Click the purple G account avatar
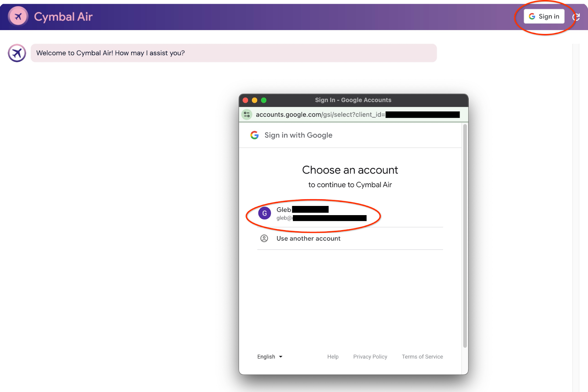Image resolution: width=588 pixels, height=392 pixels. [x=264, y=213]
